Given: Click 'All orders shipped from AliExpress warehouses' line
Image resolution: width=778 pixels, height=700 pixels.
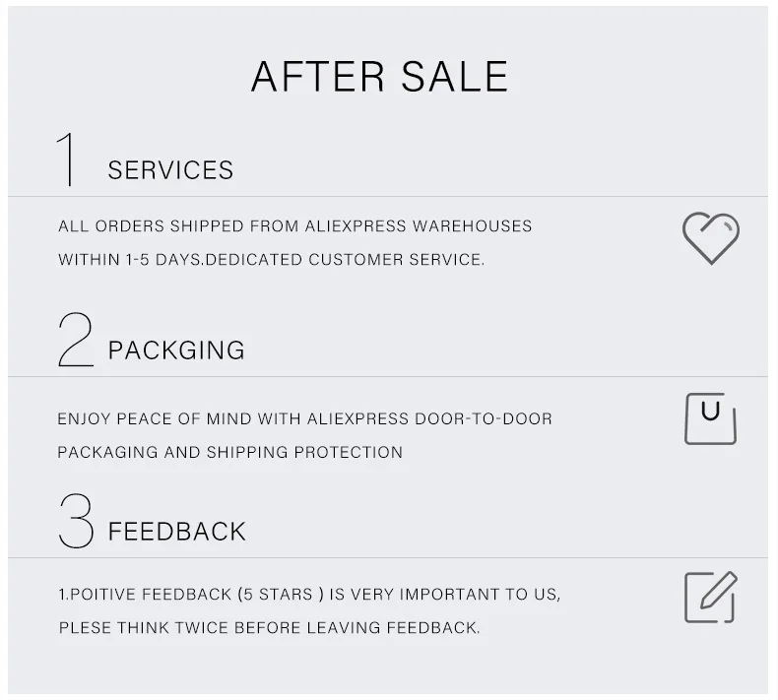Looking at the screenshot, I should (294, 226).
